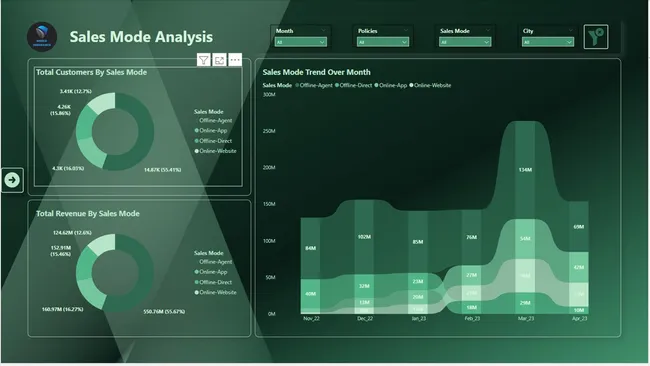Click the 134M Mar_23 ribbon segment

(525, 170)
